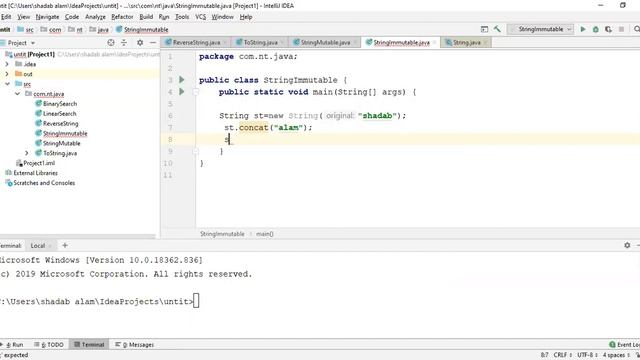Screen dimensions: 640x360
Task: Select Project1.iml file in tree
Action: [x=39, y=163]
